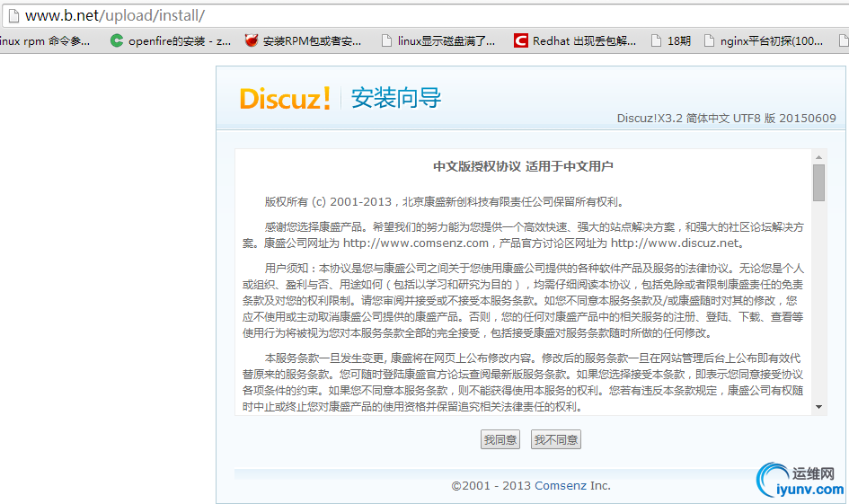
Task: Click the 我同意 button
Action: tap(500, 439)
